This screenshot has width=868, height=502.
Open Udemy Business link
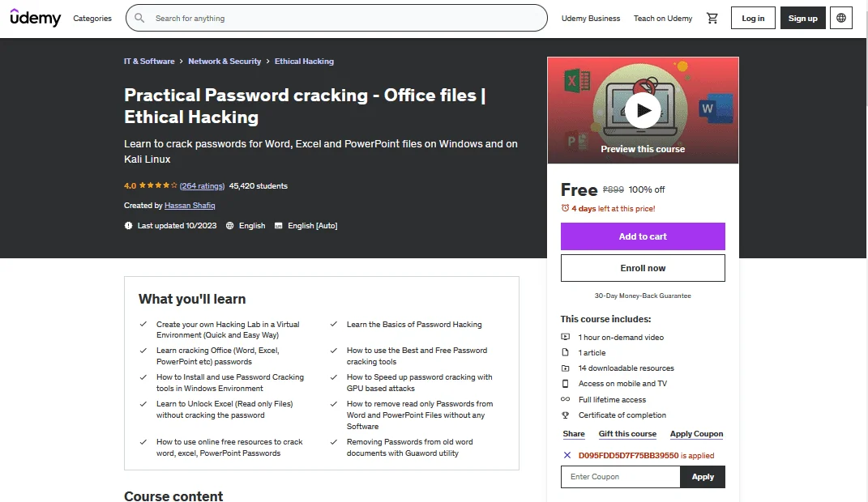[x=591, y=19]
